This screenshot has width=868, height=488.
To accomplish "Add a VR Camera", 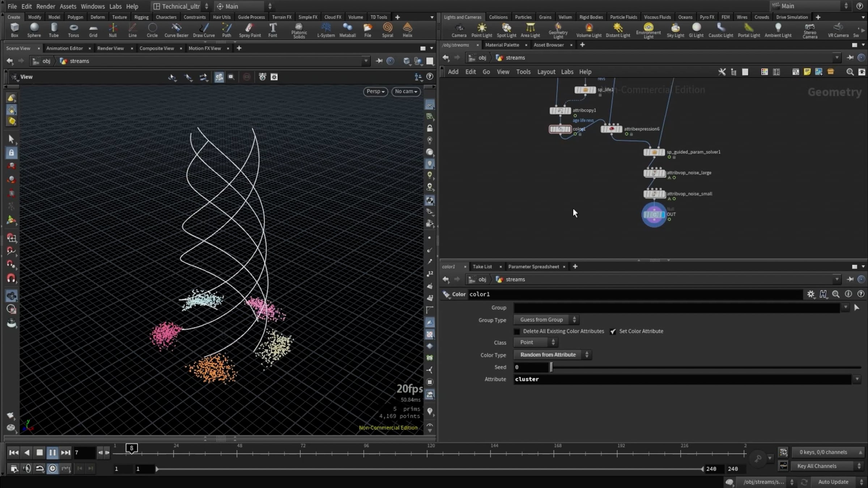I will 838,30.
